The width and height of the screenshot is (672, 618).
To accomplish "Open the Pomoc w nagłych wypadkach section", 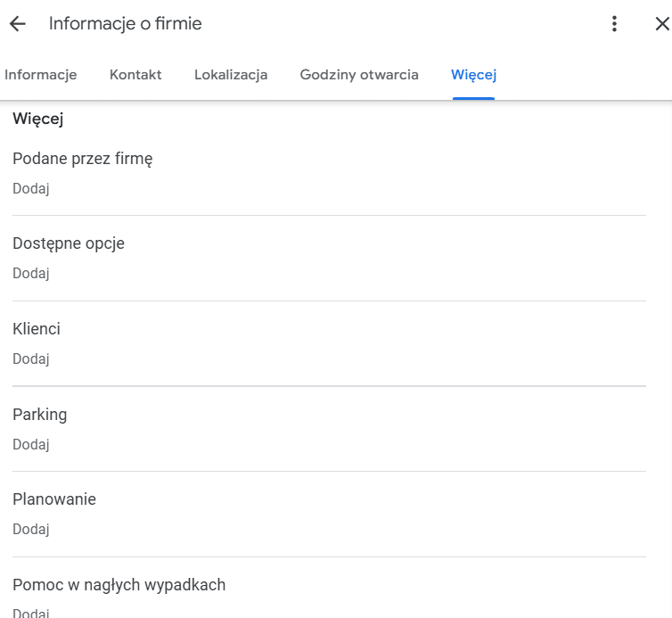I will point(119,585).
